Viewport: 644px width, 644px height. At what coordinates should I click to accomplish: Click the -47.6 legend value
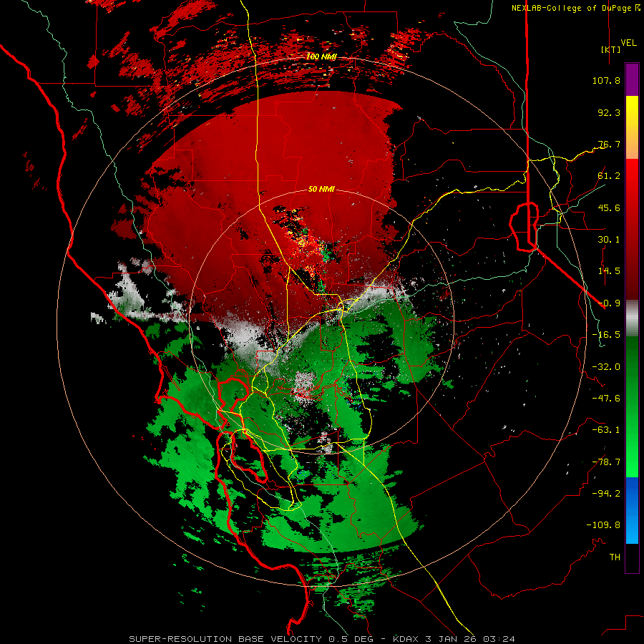tap(606, 399)
